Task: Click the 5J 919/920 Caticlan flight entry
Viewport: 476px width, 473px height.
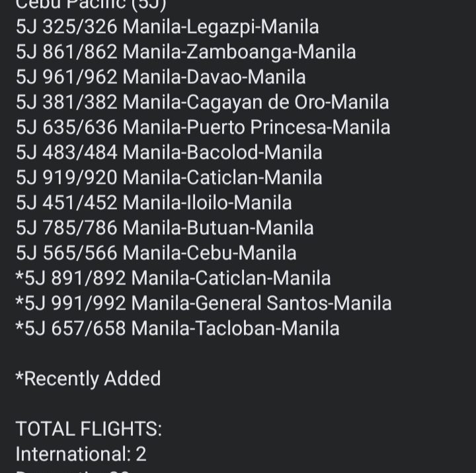Action: point(169,178)
